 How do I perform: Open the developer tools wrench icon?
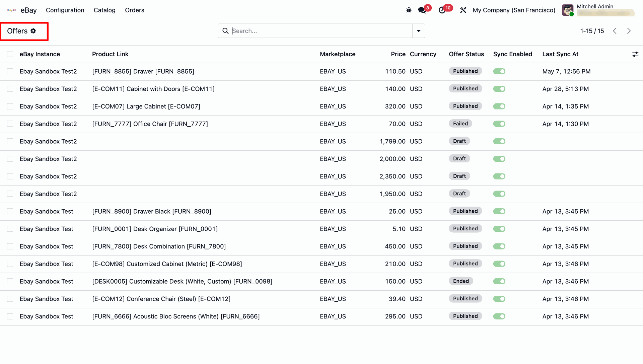coord(463,10)
